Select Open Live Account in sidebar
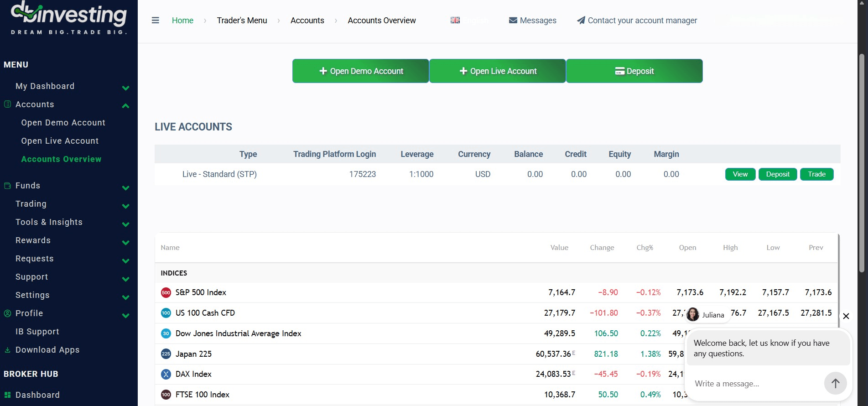The width and height of the screenshot is (868, 406). coord(60,141)
